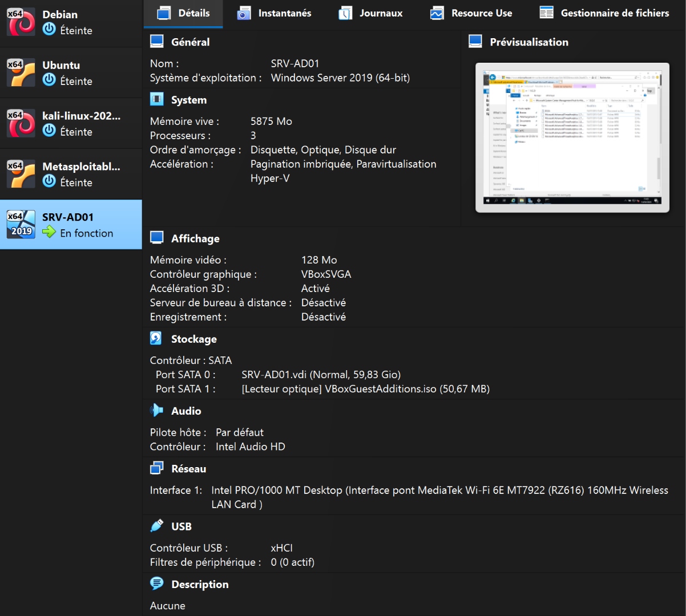Open the USB settings header link
Screen dimensions: 686x616
click(181, 526)
